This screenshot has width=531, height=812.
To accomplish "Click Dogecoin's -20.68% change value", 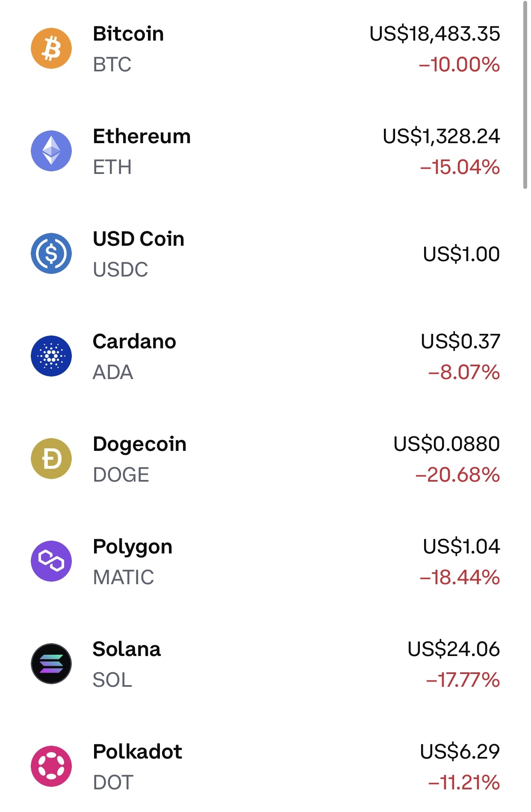I will pos(457,475).
